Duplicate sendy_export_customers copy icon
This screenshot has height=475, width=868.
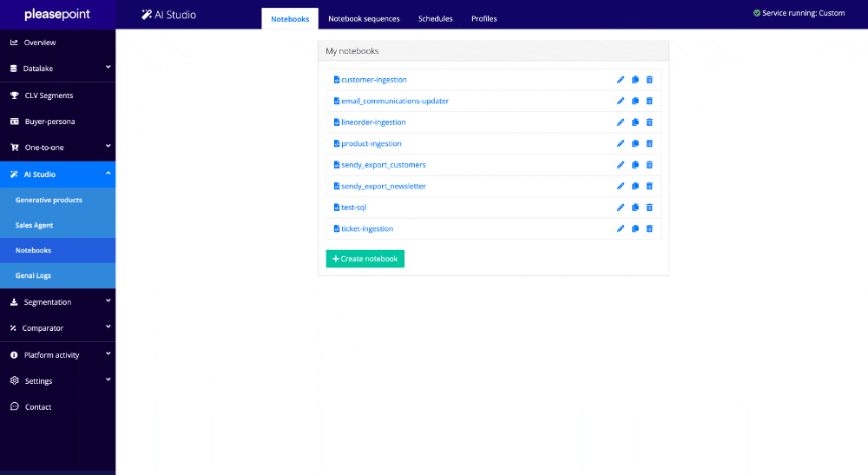[635, 165]
